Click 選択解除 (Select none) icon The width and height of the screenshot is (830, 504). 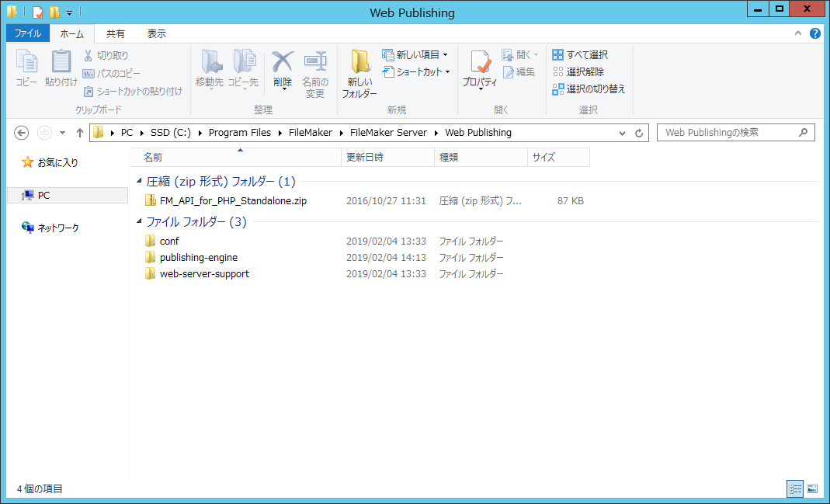coord(558,71)
